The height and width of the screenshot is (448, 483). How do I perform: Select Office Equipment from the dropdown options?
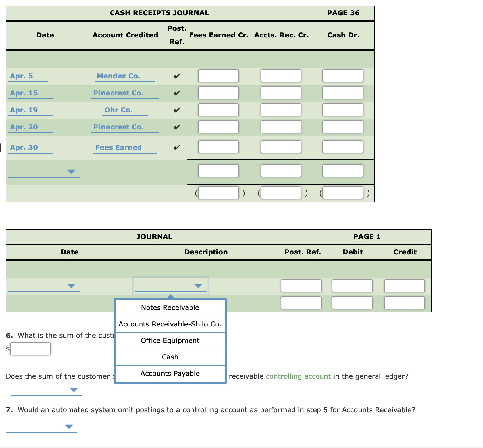(x=170, y=340)
